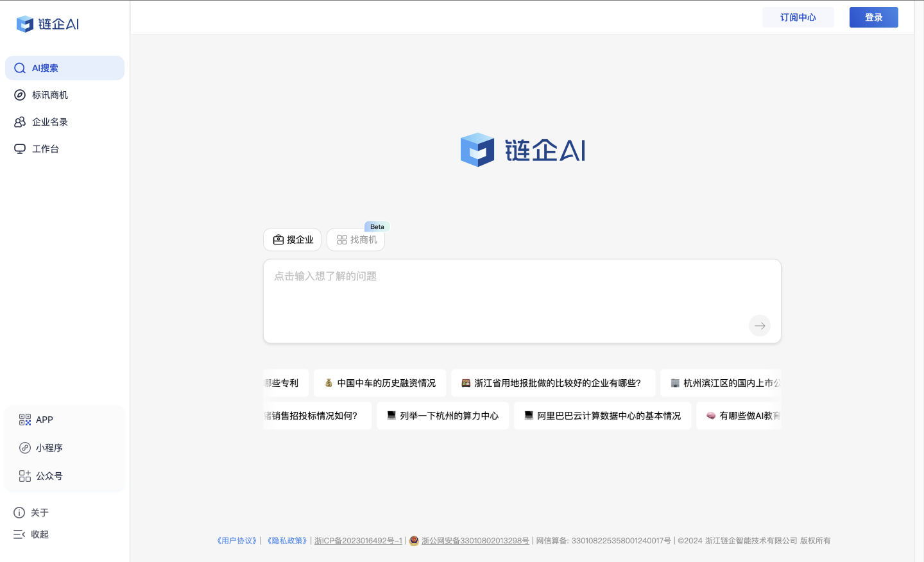Choose suggestion 列举一下杭州的算力中心
Screen dimensions: 924x562
pyautogui.click(x=443, y=416)
